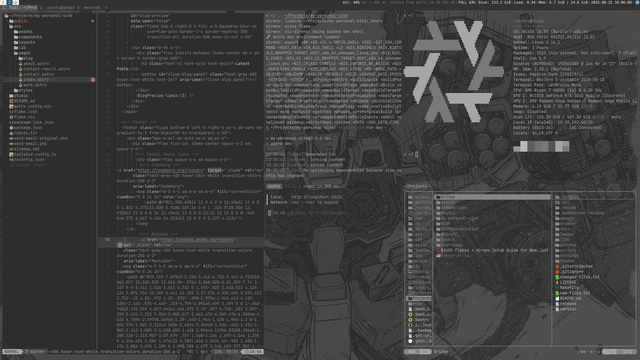The image size is (640, 360).
Task: Click tsconfig.json file icon
Action: 11,160
